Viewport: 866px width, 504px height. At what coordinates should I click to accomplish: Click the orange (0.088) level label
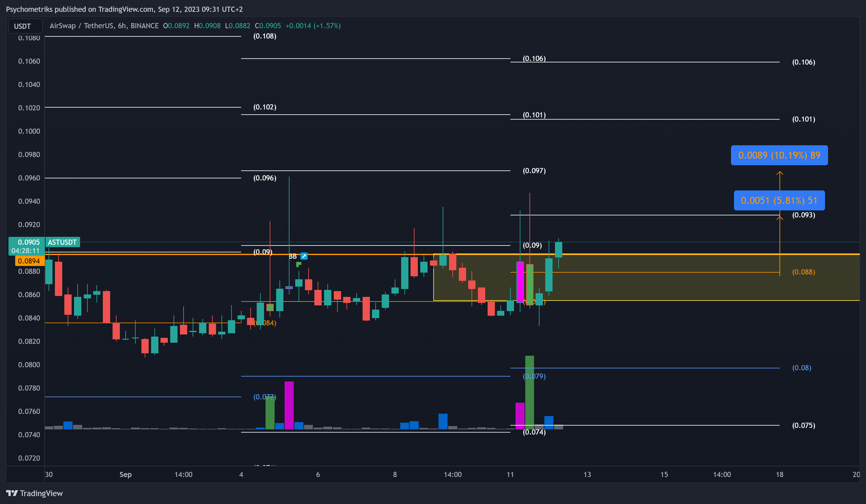click(x=803, y=272)
